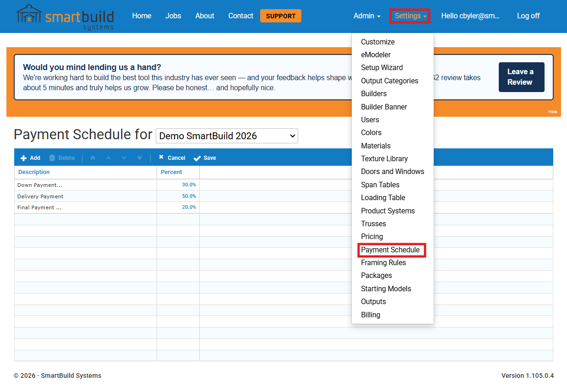The height and width of the screenshot is (392, 567).
Task: Click the Hello cbyler account link
Action: [x=470, y=16]
